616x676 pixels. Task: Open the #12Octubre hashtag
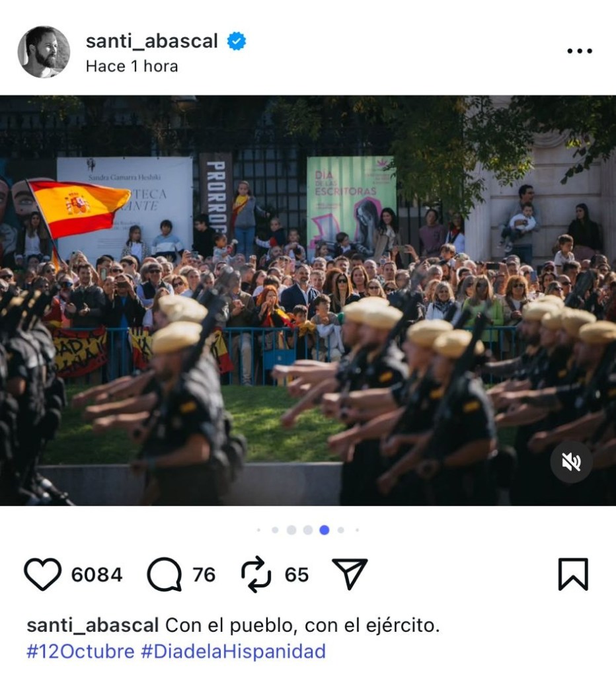pyautogui.click(x=81, y=651)
